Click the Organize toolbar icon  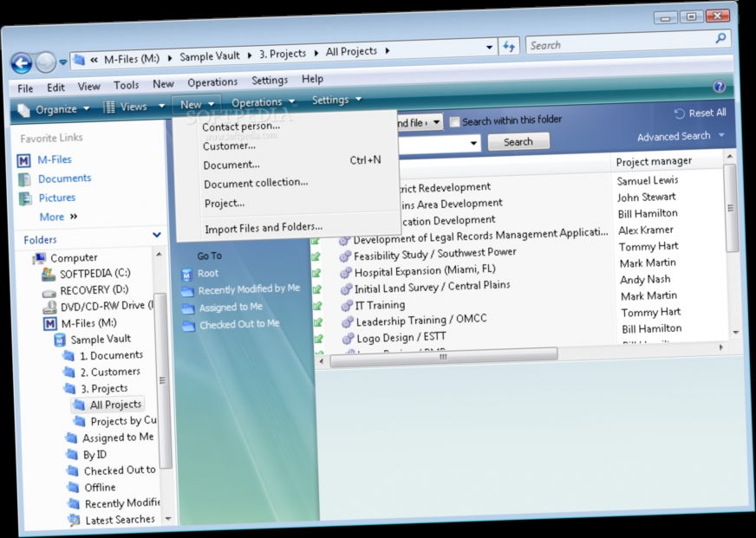point(23,110)
